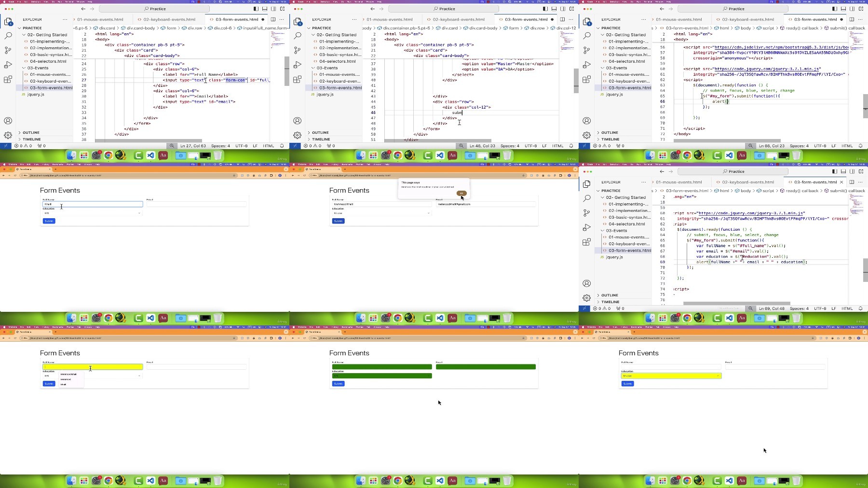Open Source Control in the Ln 66 VS Code window
The image size is (868, 488).
tap(587, 50)
